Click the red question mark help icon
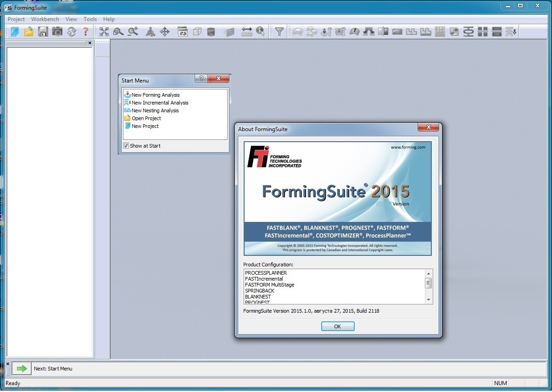This screenshot has width=552, height=392. [x=85, y=32]
